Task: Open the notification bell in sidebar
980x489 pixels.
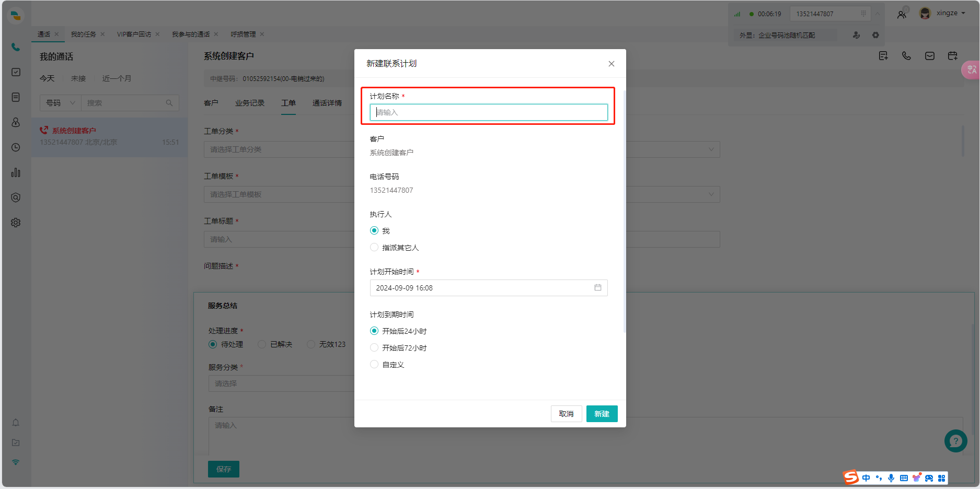Action: [16, 422]
